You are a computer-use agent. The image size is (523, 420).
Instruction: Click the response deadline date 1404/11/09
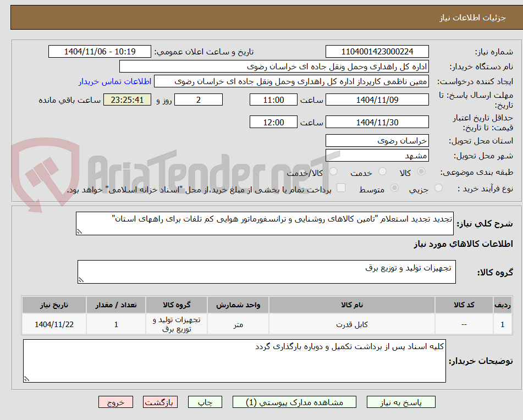click(x=377, y=100)
